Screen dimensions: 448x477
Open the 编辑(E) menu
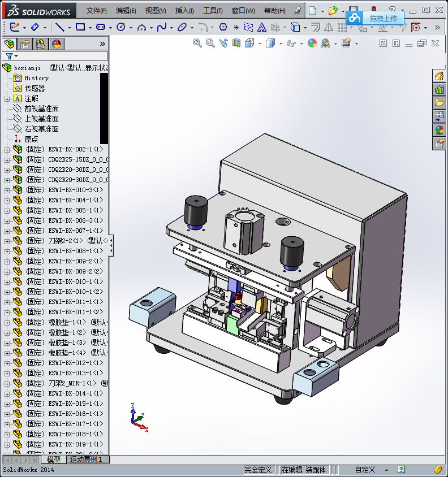point(126,11)
